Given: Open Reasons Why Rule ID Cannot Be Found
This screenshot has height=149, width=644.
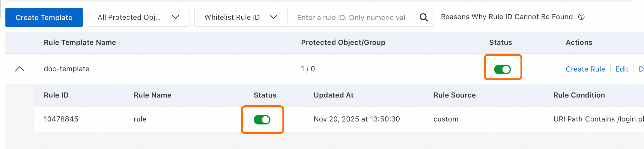Looking at the screenshot, I should click(507, 17).
